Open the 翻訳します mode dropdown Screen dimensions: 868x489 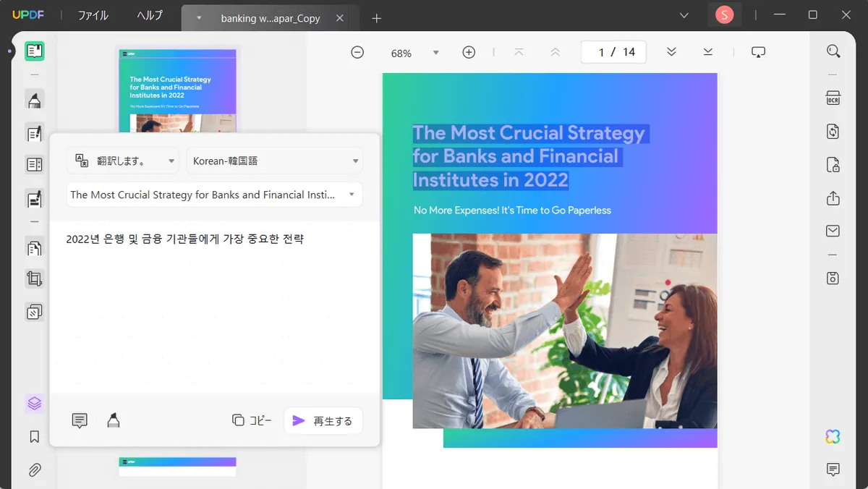click(123, 161)
